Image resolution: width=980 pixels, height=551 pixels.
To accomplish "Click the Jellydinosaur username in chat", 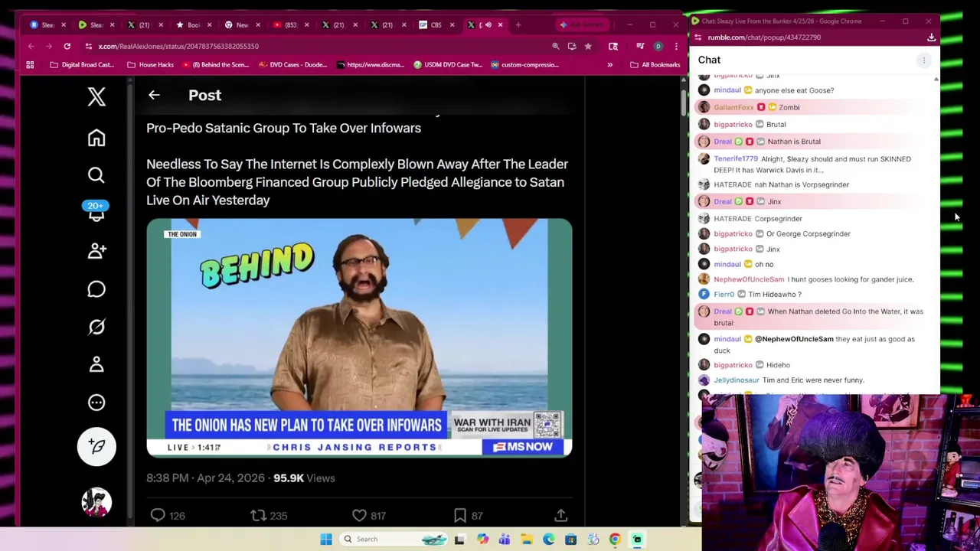I will point(737,380).
